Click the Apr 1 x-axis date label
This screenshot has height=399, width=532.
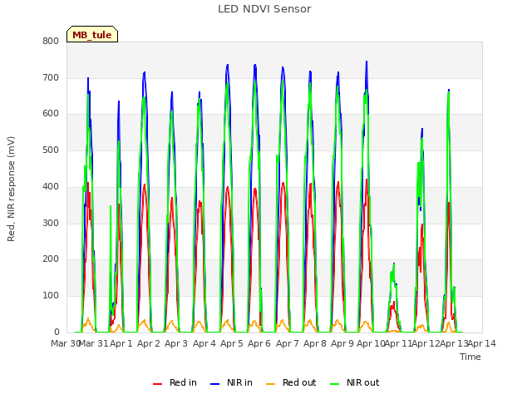pos(121,343)
